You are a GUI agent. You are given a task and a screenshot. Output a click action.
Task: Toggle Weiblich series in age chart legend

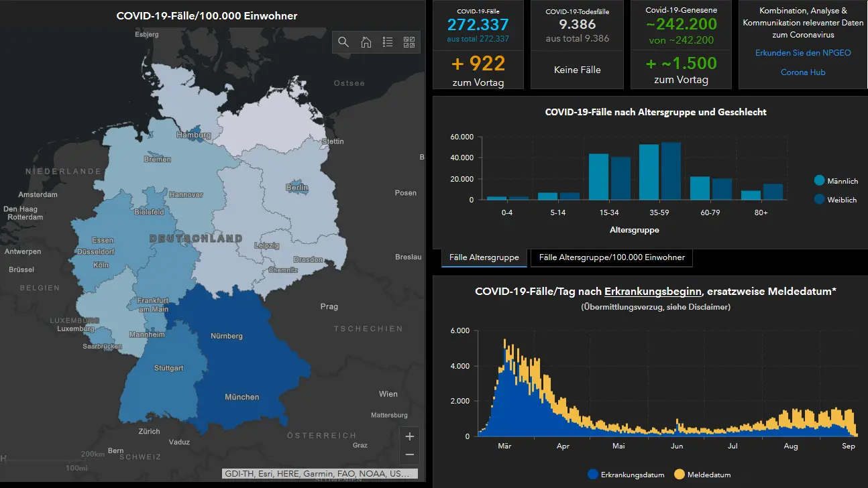[819, 199]
